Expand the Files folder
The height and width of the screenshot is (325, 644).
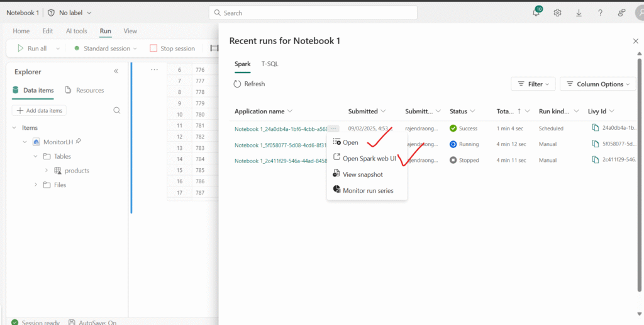tap(36, 185)
